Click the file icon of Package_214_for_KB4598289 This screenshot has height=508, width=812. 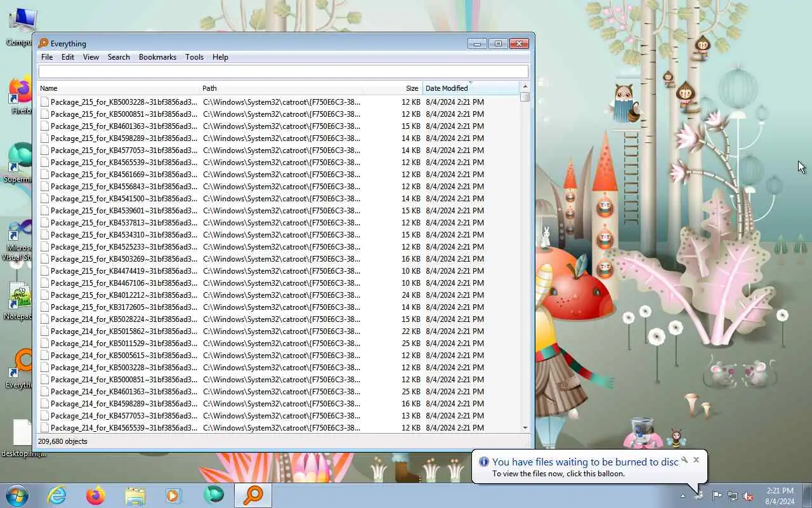44,404
